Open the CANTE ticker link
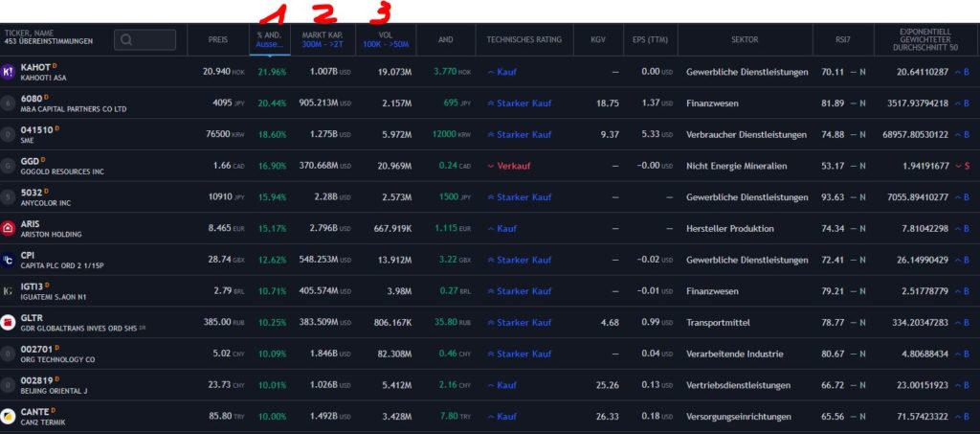 coord(35,412)
